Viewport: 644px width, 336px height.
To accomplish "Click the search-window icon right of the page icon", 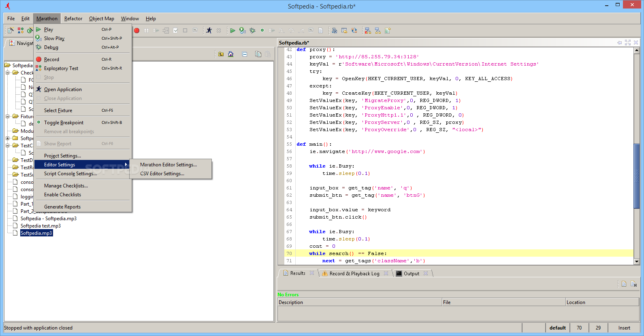I will tap(335, 30).
